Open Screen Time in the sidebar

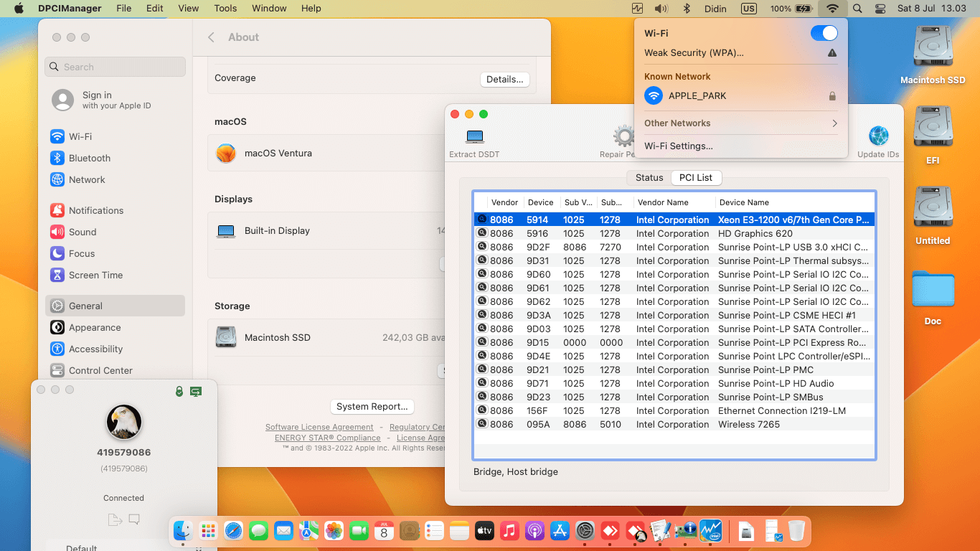tap(95, 275)
